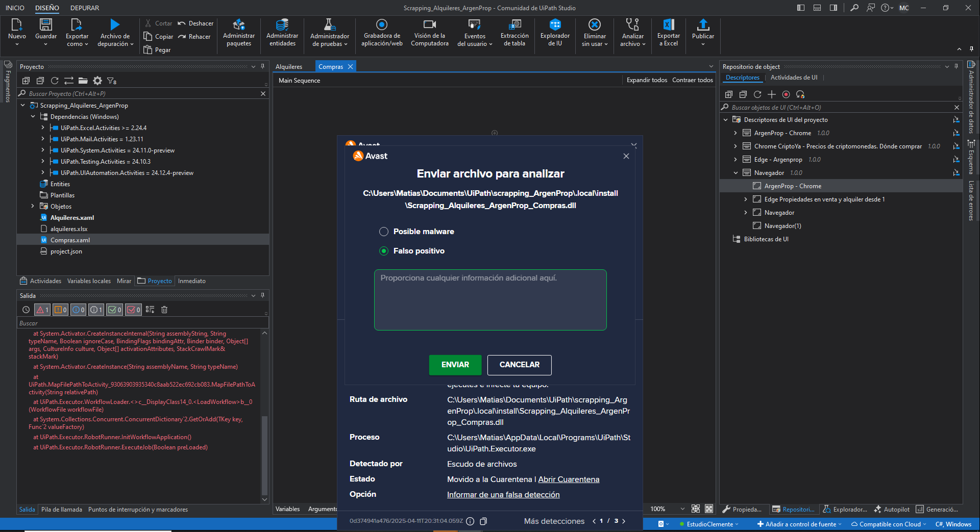Toggle green passed checks filter in Salida
Screen dimensions: 980x532
click(115, 310)
